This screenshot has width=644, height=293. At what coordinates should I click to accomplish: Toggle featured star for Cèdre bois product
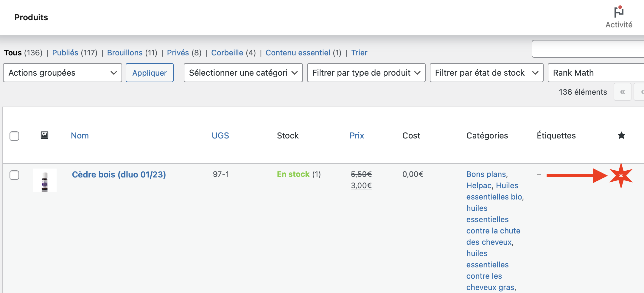(x=621, y=176)
